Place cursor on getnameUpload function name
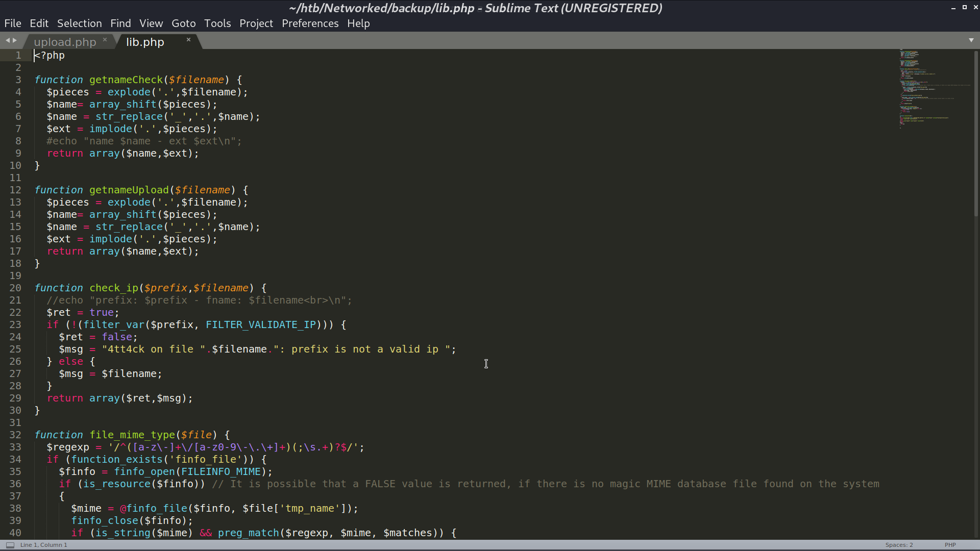The height and width of the screenshot is (551, 980). (x=129, y=190)
